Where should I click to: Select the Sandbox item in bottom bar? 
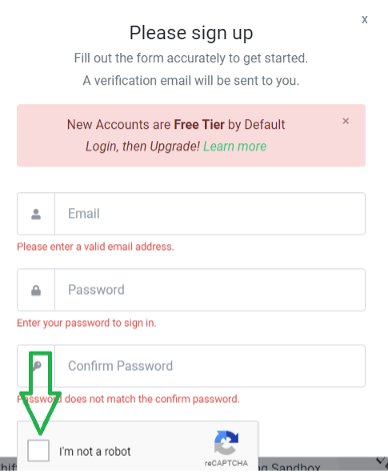[291, 467]
